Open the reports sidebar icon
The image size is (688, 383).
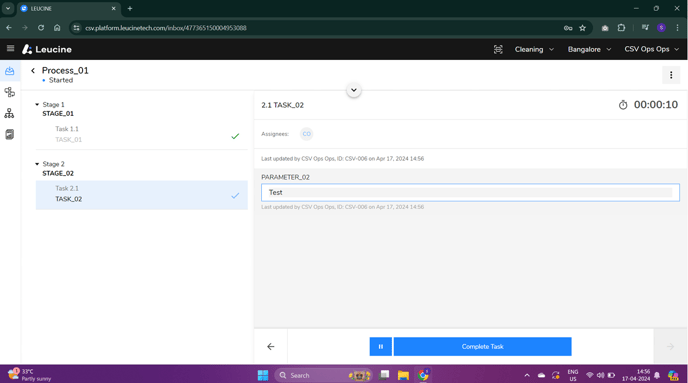10,134
